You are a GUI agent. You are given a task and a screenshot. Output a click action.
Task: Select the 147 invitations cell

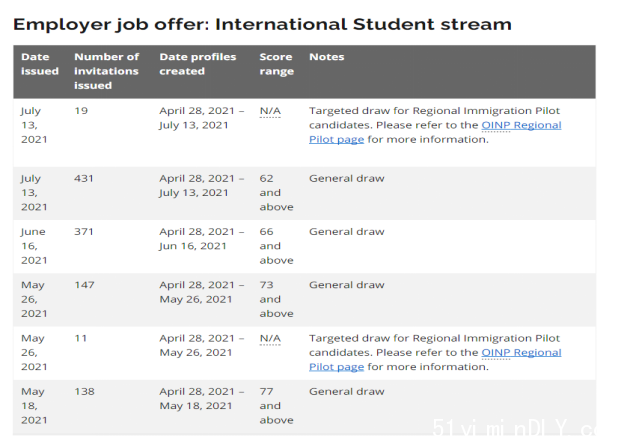point(84,285)
